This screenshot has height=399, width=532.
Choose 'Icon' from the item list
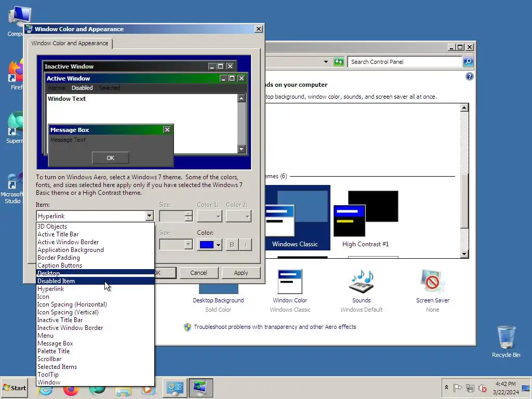(96, 297)
